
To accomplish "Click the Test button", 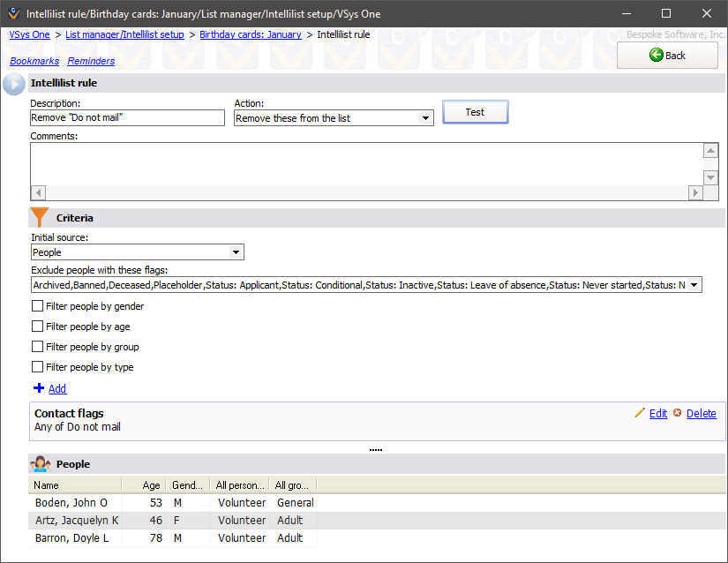I will coord(475,112).
